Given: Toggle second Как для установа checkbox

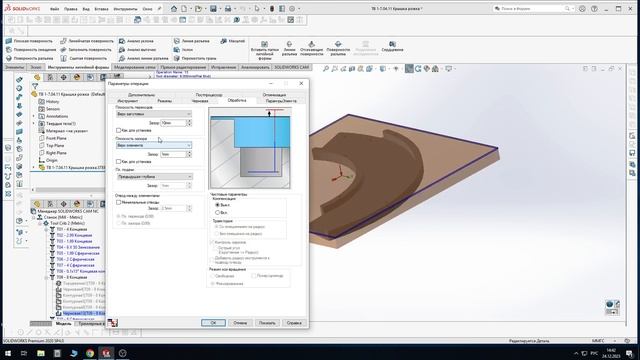Looking at the screenshot, I should [x=118, y=162].
